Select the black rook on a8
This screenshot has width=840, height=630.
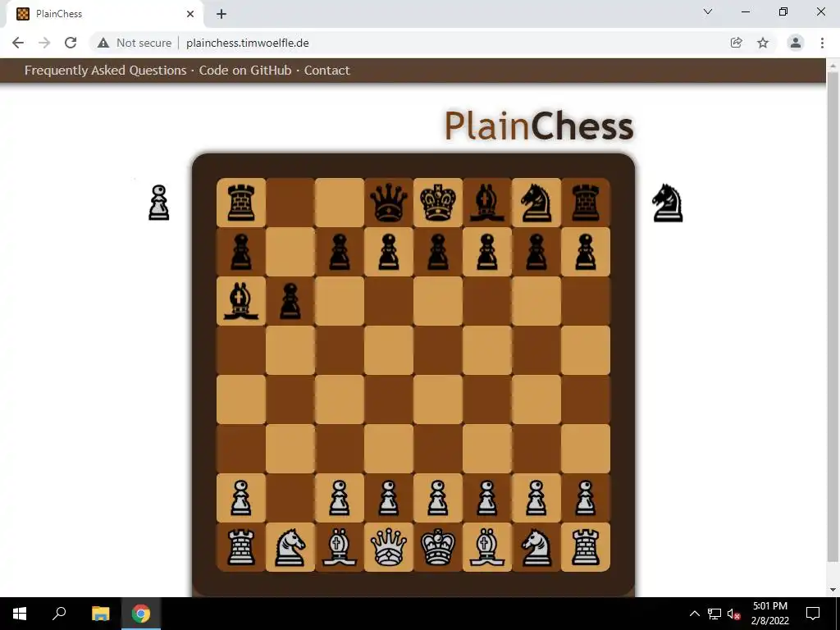pyautogui.click(x=241, y=203)
